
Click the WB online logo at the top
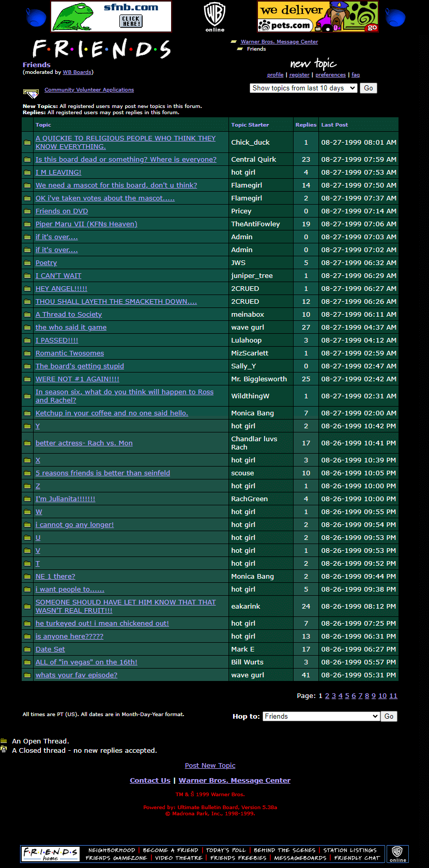coord(215,17)
